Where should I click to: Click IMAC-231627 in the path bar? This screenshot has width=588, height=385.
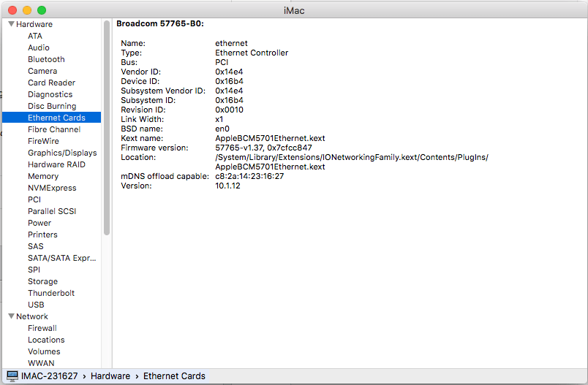point(50,376)
